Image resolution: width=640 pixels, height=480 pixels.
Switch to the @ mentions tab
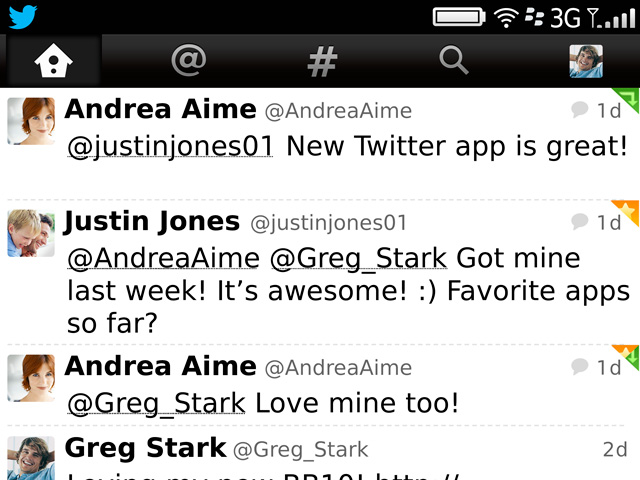pyautogui.click(x=189, y=61)
